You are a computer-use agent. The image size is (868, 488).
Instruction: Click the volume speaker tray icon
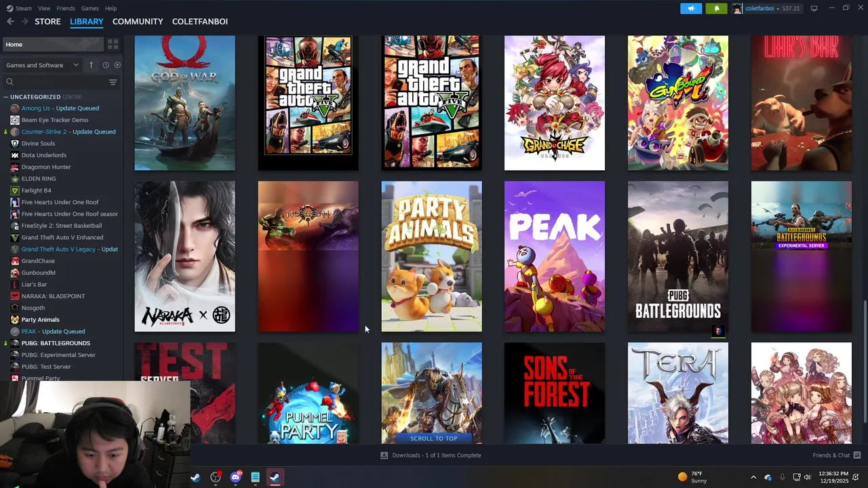click(x=807, y=477)
